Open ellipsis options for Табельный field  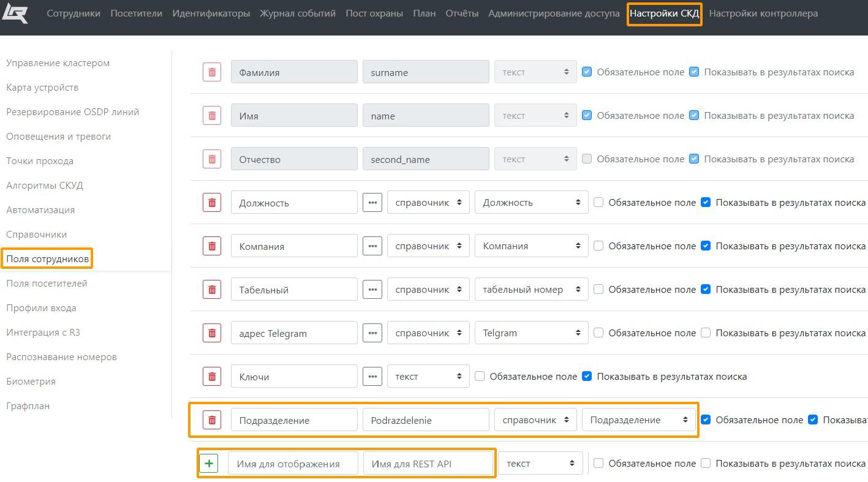point(372,290)
